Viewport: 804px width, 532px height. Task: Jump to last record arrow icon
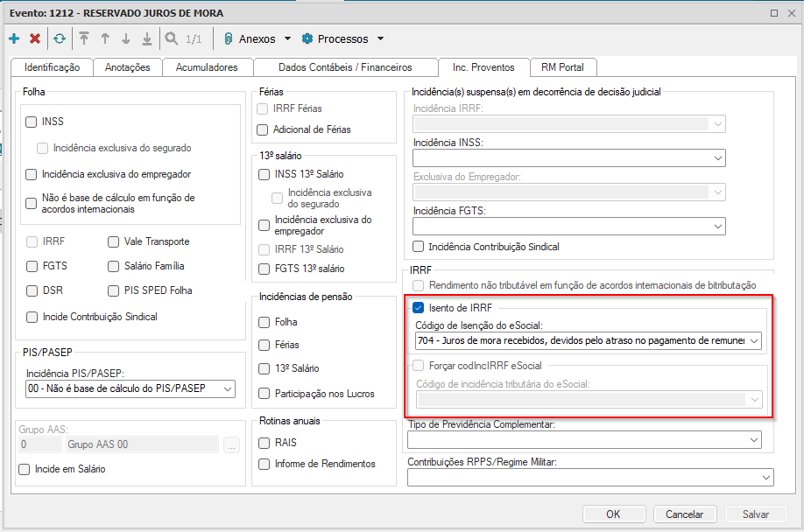(147, 38)
